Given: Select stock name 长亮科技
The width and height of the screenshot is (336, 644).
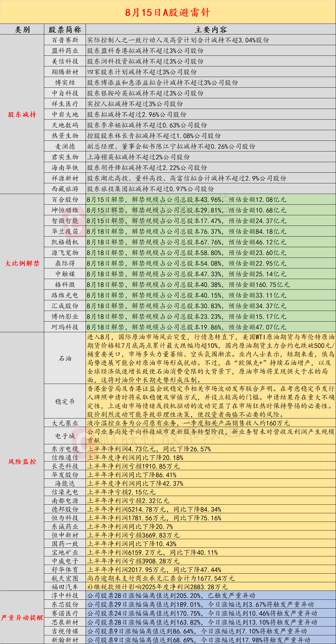Looking at the screenshot, I should point(65,466).
